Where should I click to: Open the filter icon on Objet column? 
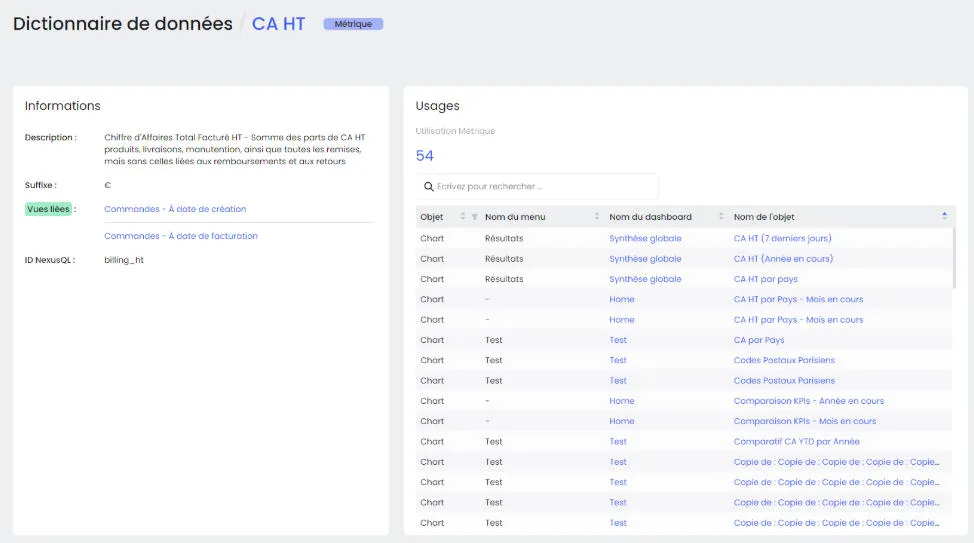[x=475, y=217]
